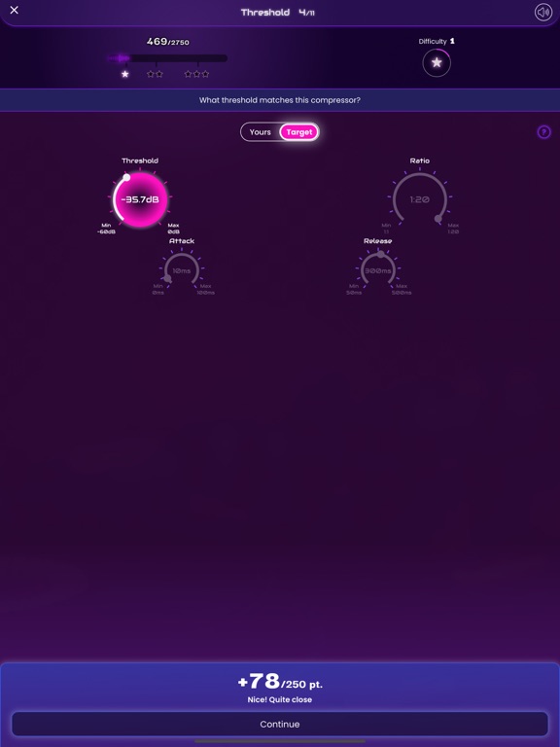Viewport: 560px width, 747px height.
Task: Click the three-star milestone
Action: (196, 74)
